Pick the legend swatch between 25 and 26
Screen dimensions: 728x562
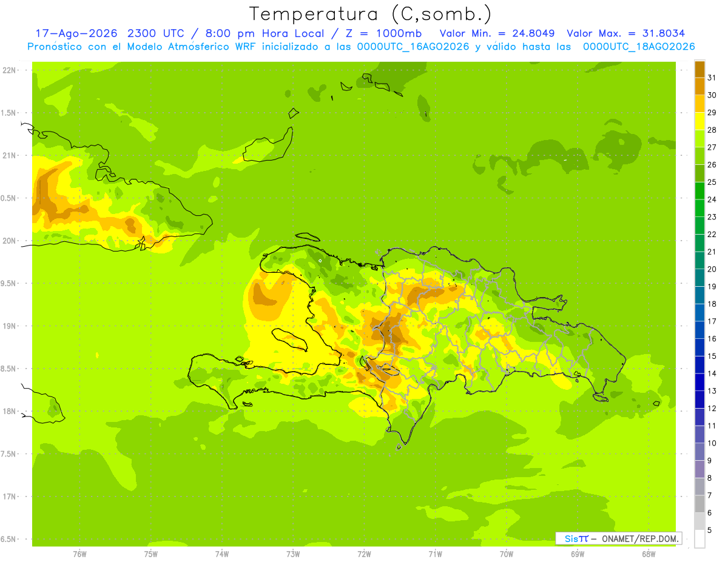(x=700, y=173)
